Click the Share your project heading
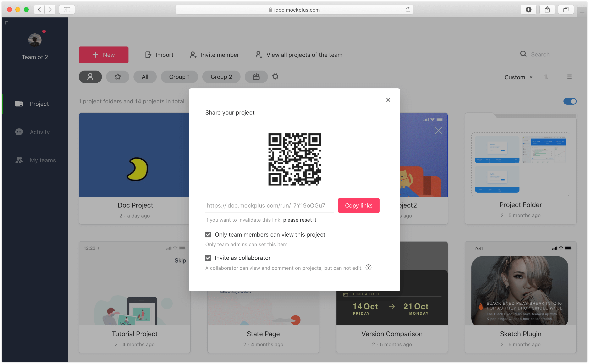This screenshot has height=364, width=589. pyautogui.click(x=230, y=112)
